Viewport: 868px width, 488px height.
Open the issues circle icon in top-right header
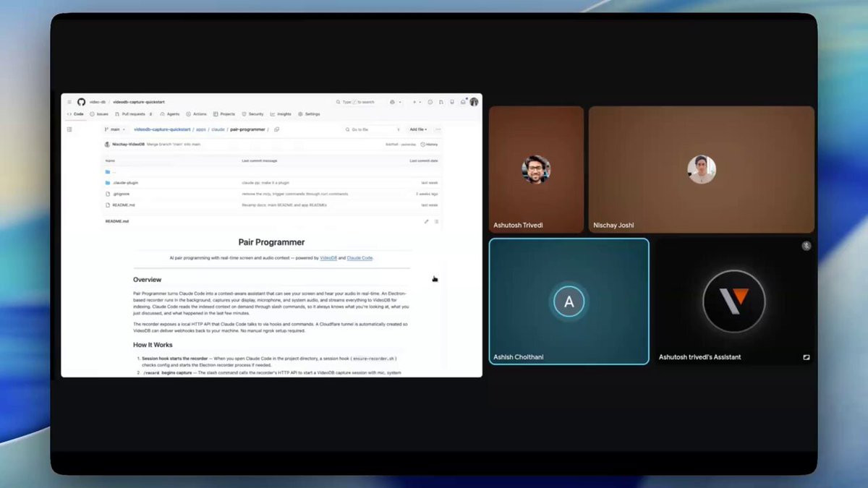tap(430, 102)
